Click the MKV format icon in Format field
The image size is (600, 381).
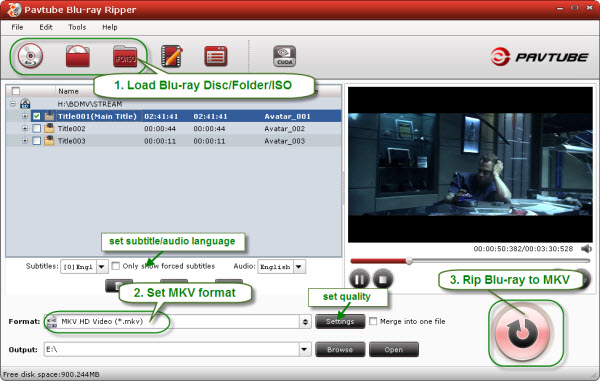[x=52, y=322]
